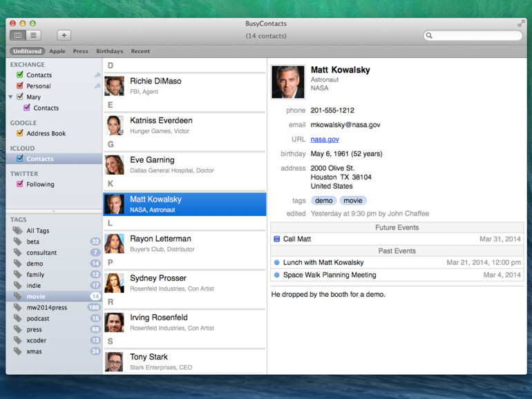Click the press tag icon
The image size is (532, 399).
click(18, 329)
